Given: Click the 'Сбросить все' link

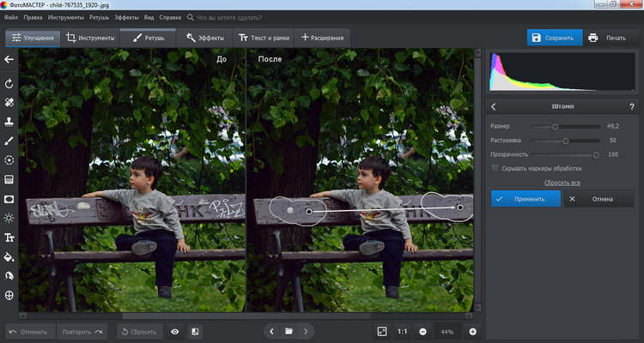Looking at the screenshot, I should click(562, 183).
